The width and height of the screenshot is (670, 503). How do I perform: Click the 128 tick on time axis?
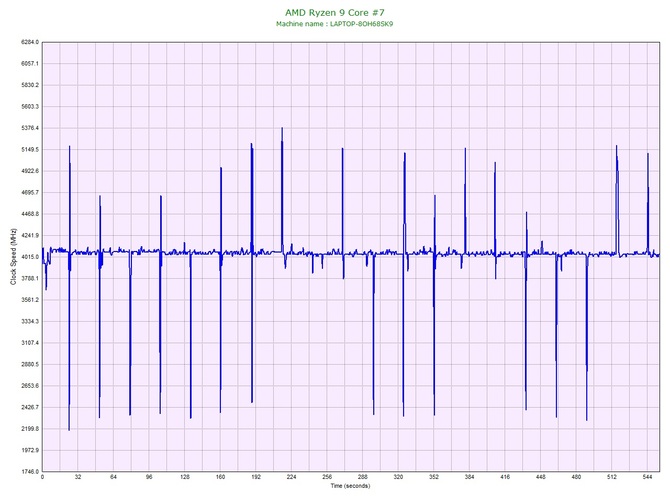click(x=185, y=477)
